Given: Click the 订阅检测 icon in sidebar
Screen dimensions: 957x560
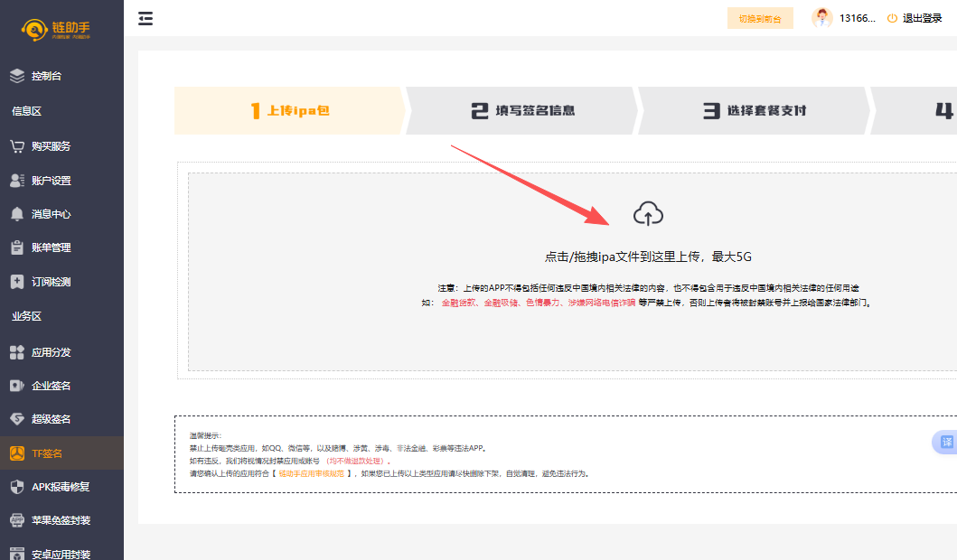Looking at the screenshot, I should [17, 282].
